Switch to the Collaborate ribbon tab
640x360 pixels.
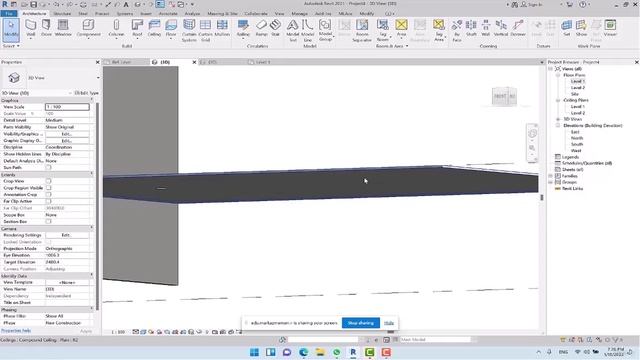tap(256, 13)
